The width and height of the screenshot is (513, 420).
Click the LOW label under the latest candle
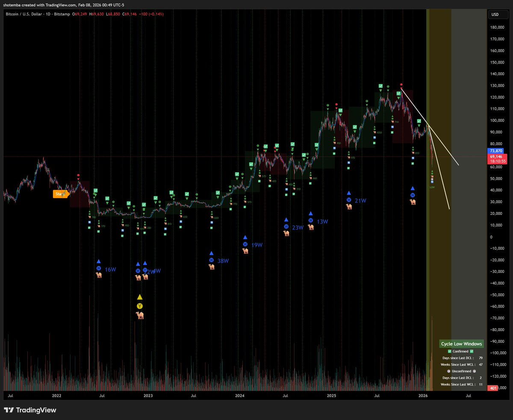[432, 187]
